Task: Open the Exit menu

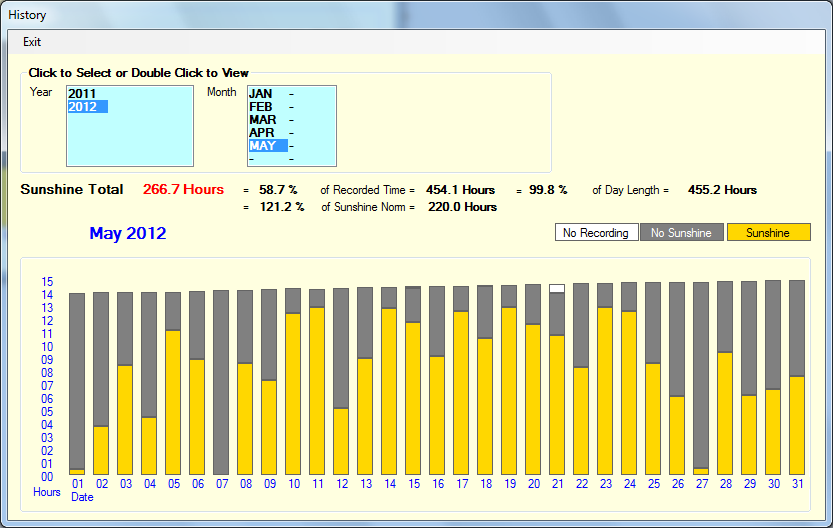Action: tap(32, 42)
